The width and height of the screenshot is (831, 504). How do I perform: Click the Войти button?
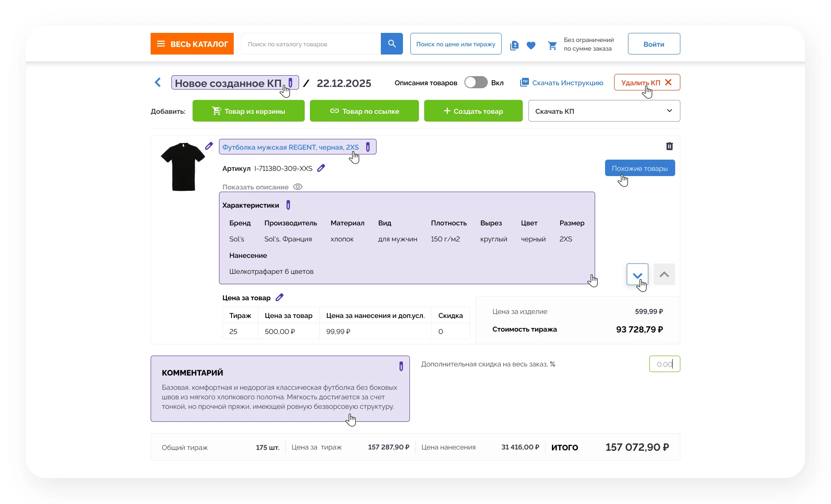pyautogui.click(x=654, y=44)
